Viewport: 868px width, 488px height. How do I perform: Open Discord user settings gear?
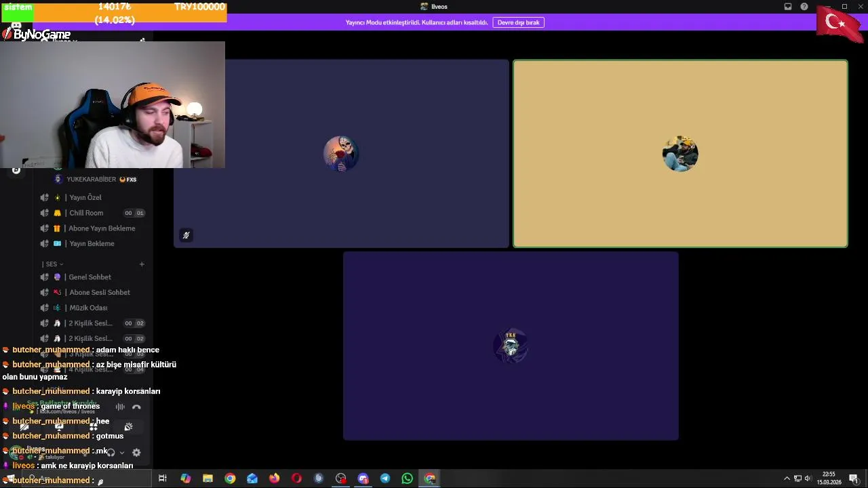tap(136, 453)
